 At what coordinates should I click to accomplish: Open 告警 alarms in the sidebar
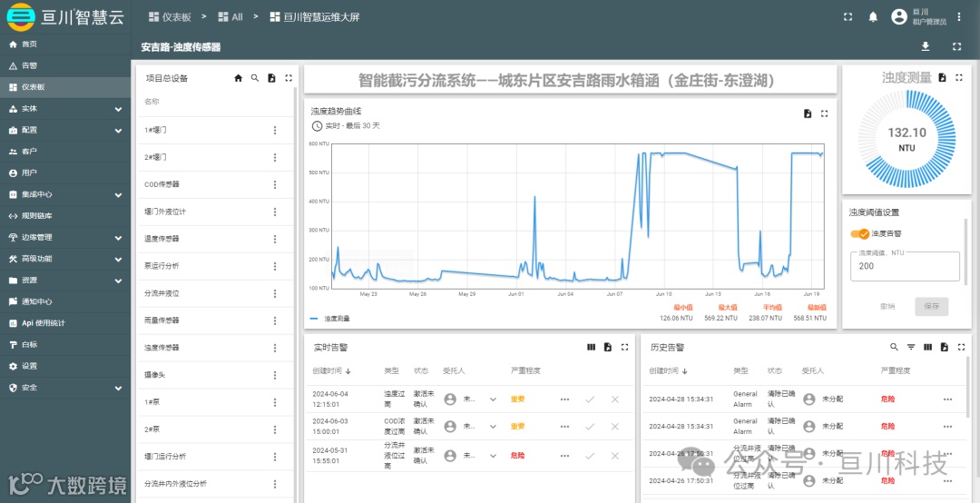tap(65, 65)
